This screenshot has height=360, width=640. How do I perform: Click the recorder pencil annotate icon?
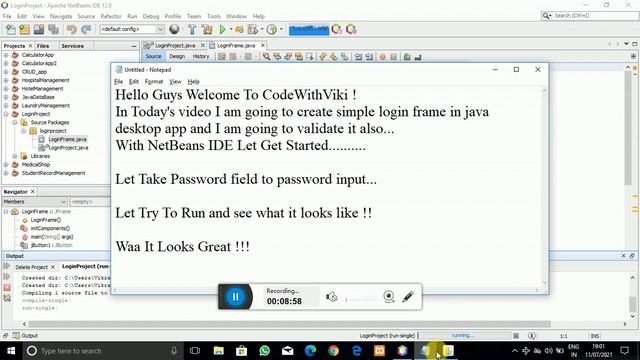pyautogui.click(x=408, y=297)
